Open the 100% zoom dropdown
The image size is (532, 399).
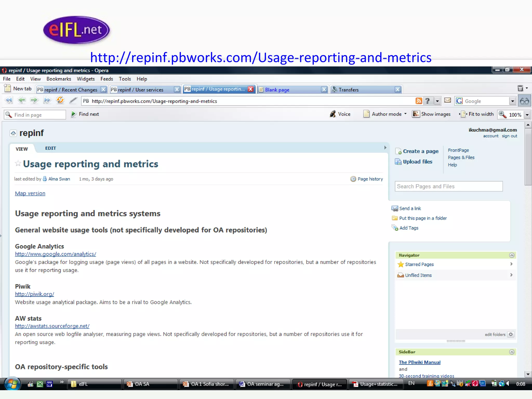coord(527,115)
